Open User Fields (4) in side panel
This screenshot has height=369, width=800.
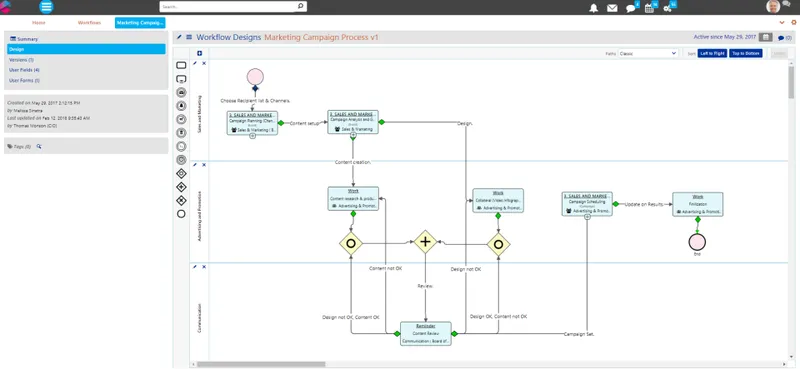point(24,70)
